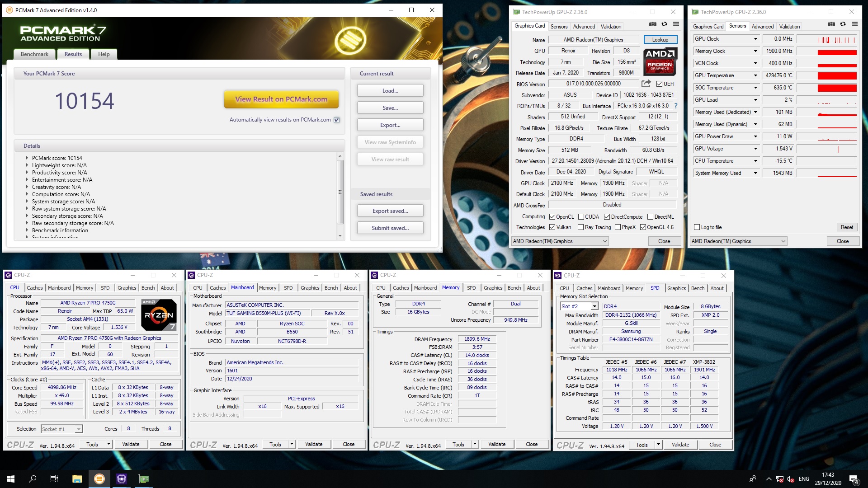The width and height of the screenshot is (868, 488).
Task: Toggle the Vulkan checkbox
Action: pyautogui.click(x=552, y=227)
